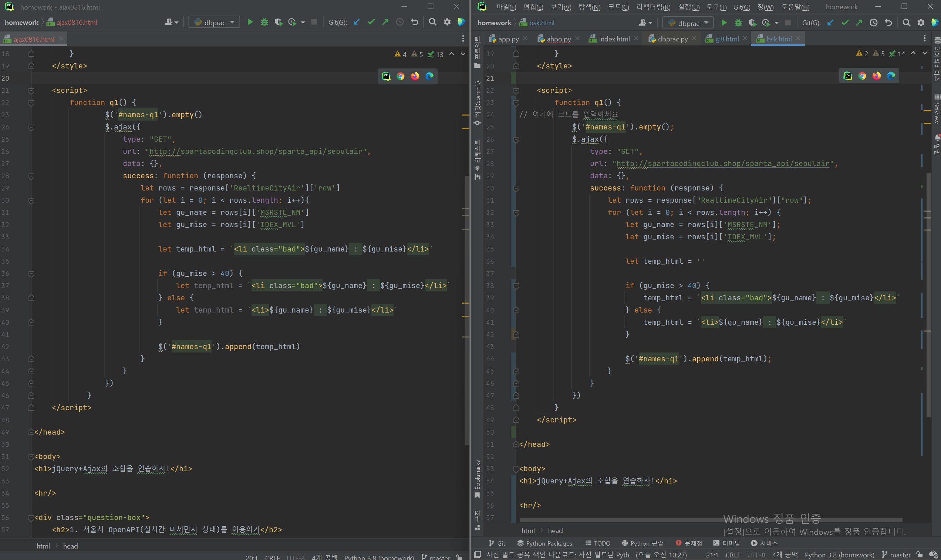The width and height of the screenshot is (941, 560).
Task: Open ajax0816.html preview in Edge
Action: click(x=429, y=76)
